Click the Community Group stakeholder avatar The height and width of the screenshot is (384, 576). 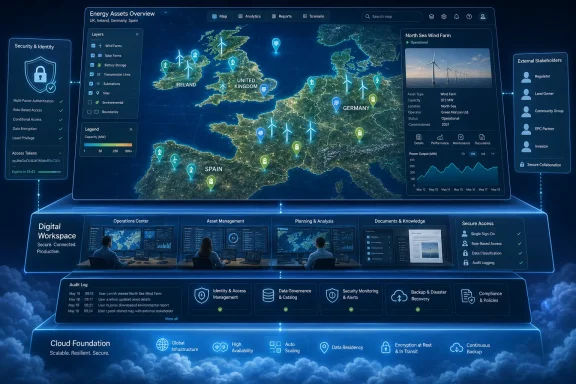pyautogui.click(x=526, y=111)
